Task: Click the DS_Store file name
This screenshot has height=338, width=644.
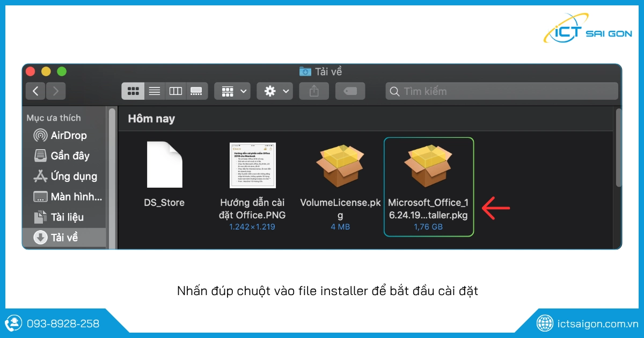Action: (164, 203)
